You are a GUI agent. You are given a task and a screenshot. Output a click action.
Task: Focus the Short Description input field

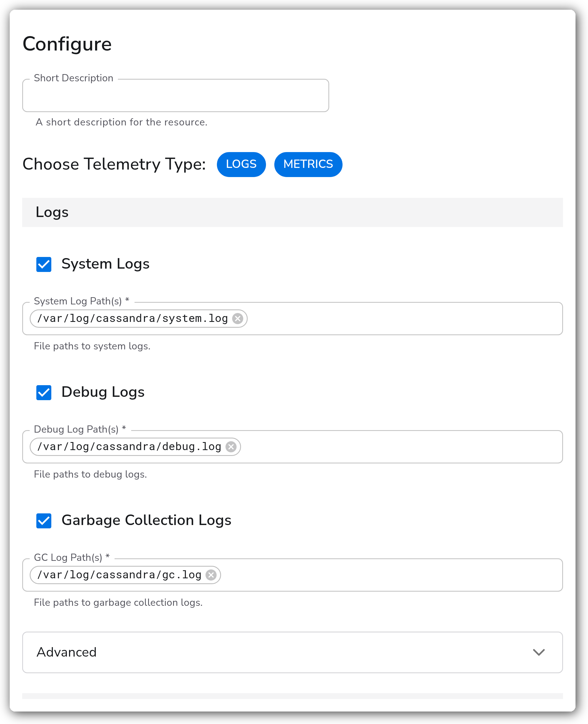[176, 95]
